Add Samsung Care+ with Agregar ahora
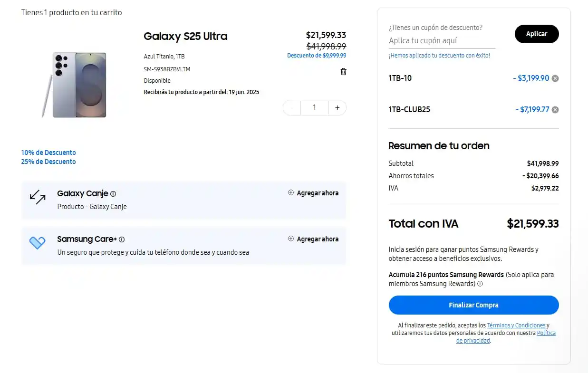 coord(313,239)
